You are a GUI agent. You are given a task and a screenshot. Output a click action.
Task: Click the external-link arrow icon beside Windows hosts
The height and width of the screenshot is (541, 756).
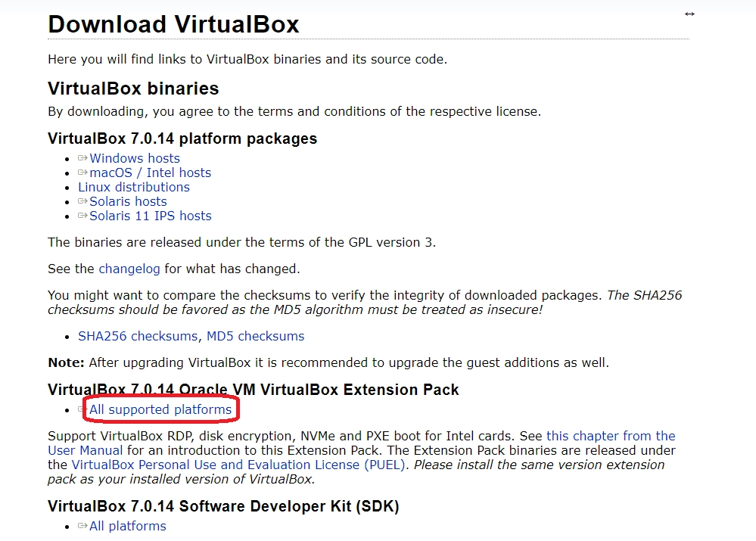(x=83, y=158)
